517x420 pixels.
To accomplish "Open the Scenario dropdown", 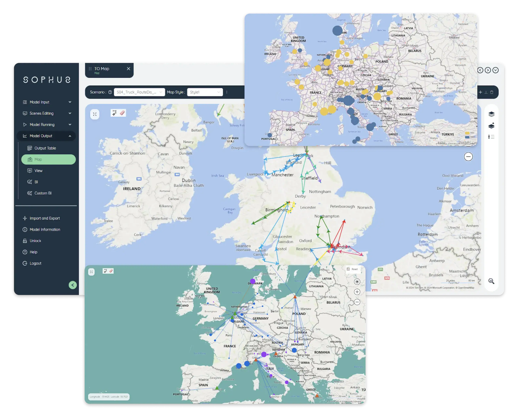I will [139, 92].
